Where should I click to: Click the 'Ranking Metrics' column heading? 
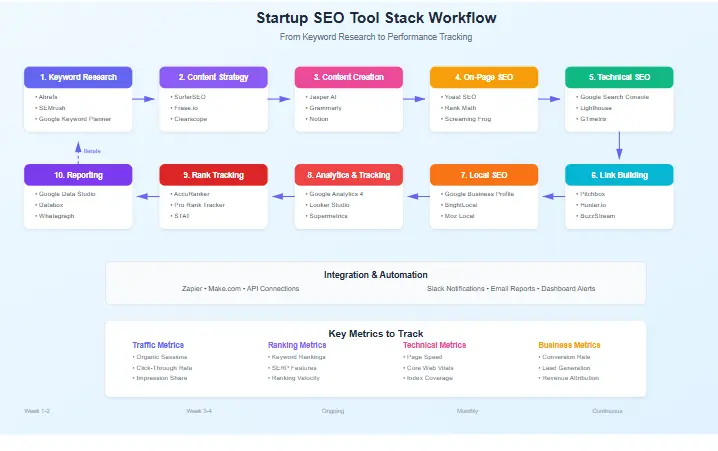pyautogui.click(x=297, y=345)
